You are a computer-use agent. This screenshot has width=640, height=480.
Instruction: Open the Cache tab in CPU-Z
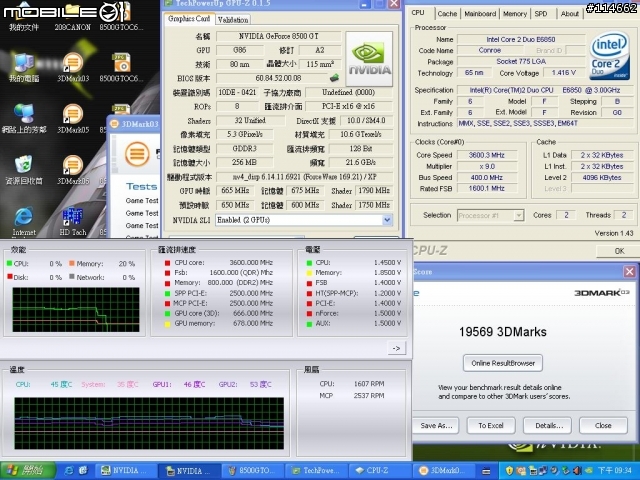tap(447, 14)
